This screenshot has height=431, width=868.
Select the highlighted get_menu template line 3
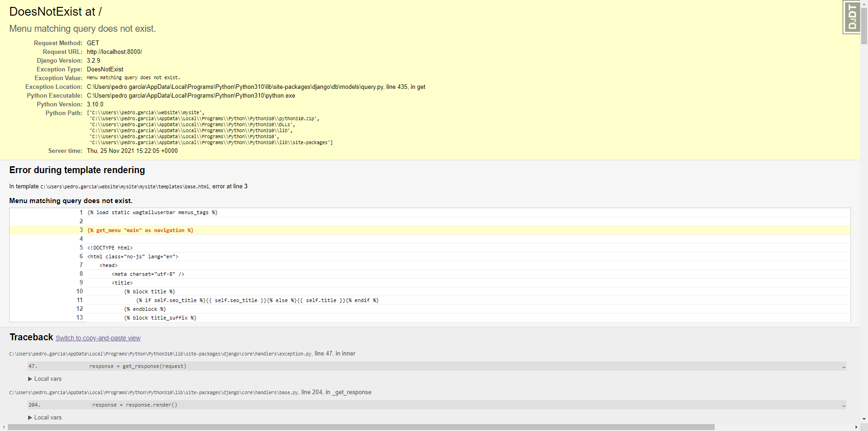(x=141, y=230)
